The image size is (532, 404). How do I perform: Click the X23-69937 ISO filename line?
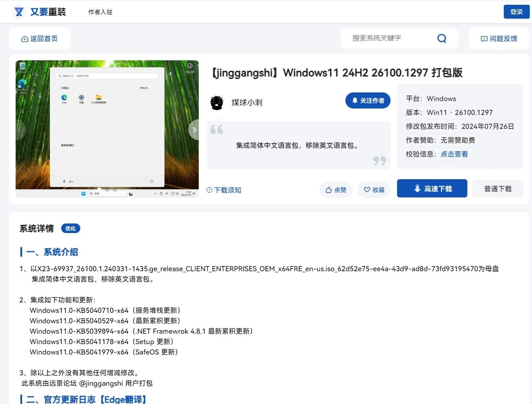click(x=259, y=269)
